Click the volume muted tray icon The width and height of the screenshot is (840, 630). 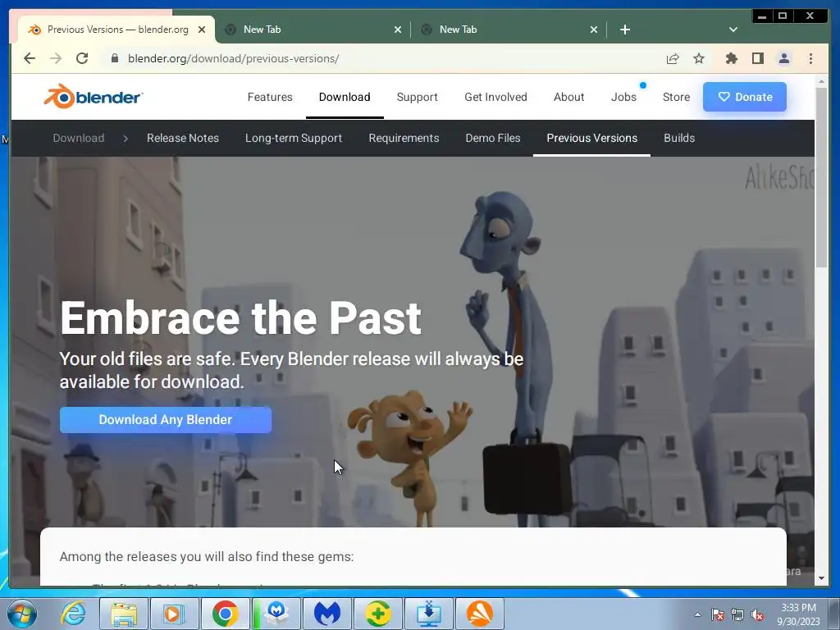pos(757,614)
